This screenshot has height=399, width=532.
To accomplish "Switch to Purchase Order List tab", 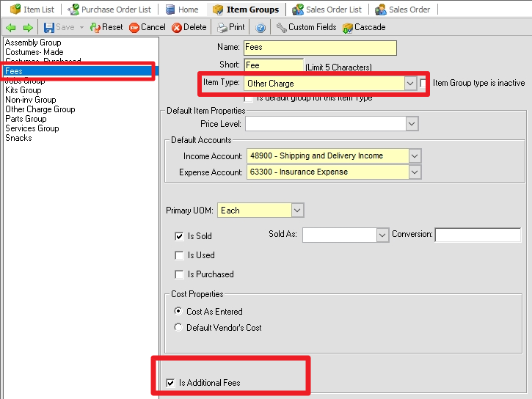I will tap(109, 10).
